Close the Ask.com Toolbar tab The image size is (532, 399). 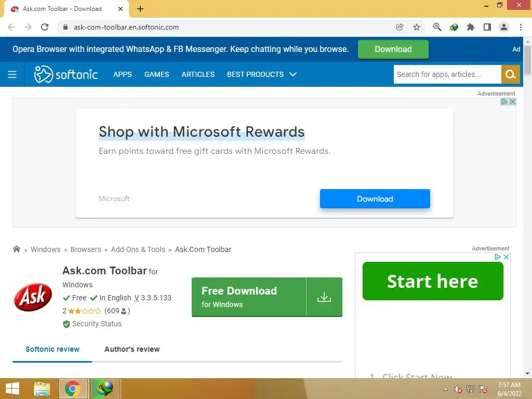point(121,9)
